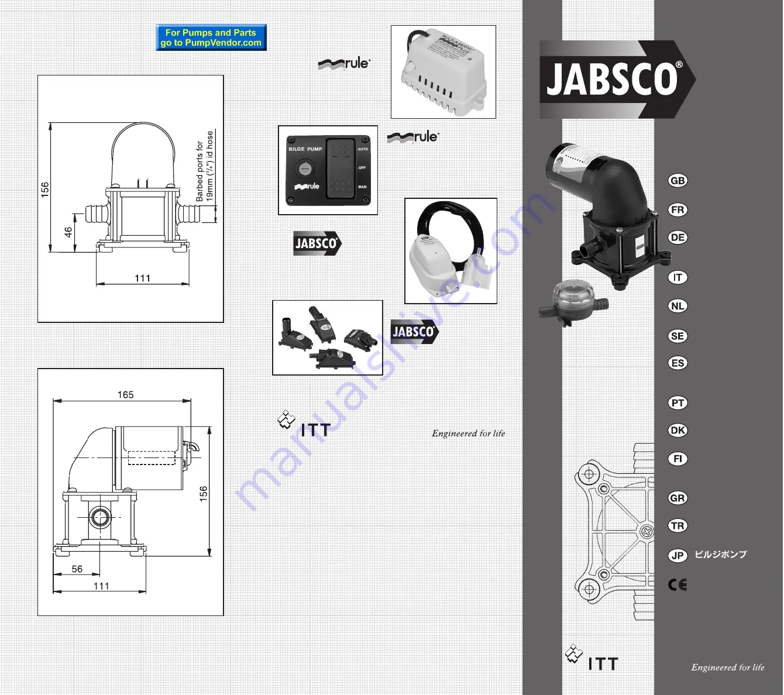Image resolution: width=784 pixels, height=695 pixels.
Task: Click the front-view pump outline drawing
Action: pos(143,188)
